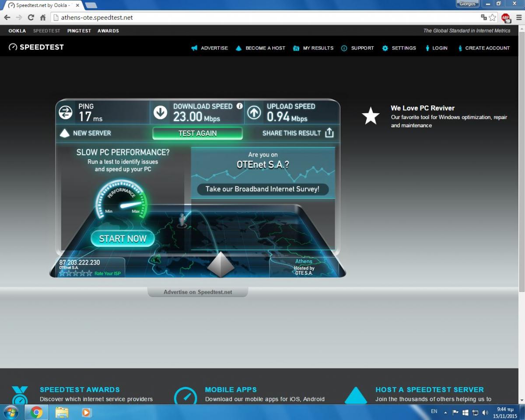
Task: Open File Explorer from the taskbar
Action: 62,413
